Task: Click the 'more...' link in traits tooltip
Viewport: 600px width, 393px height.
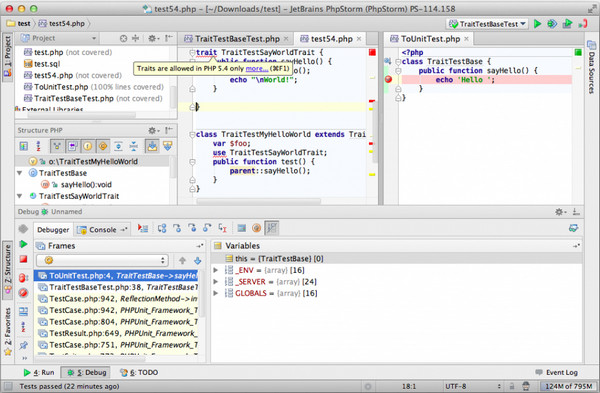Action: click(x=257, y=68)
